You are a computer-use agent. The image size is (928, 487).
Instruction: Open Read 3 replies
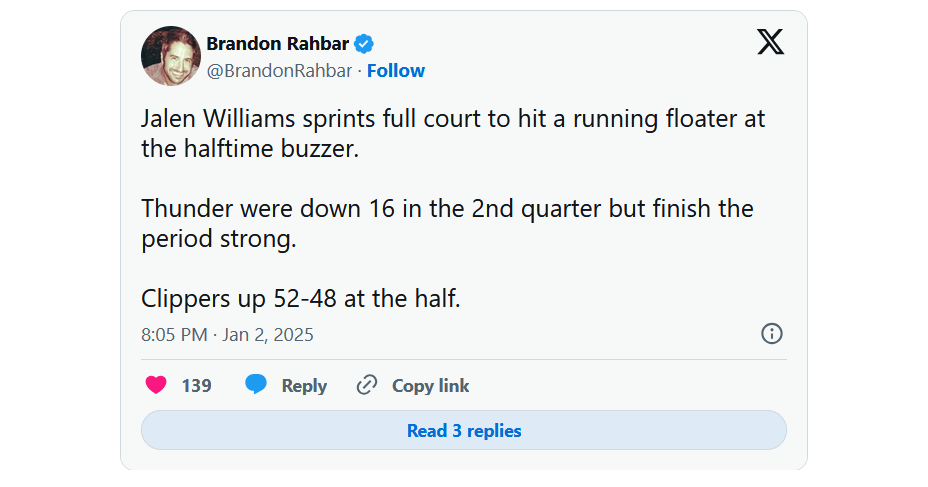point(464,431)
